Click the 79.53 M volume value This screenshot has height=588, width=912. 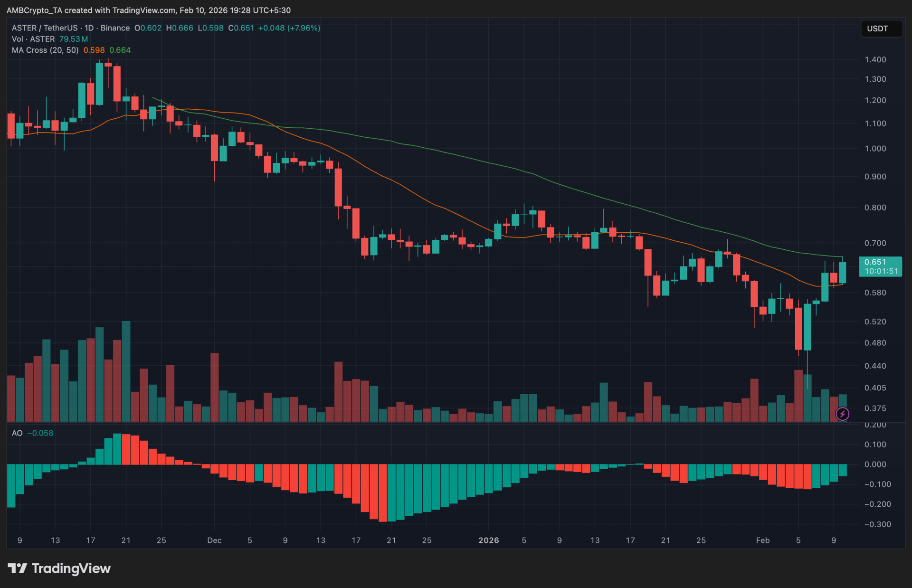(73, 39)
